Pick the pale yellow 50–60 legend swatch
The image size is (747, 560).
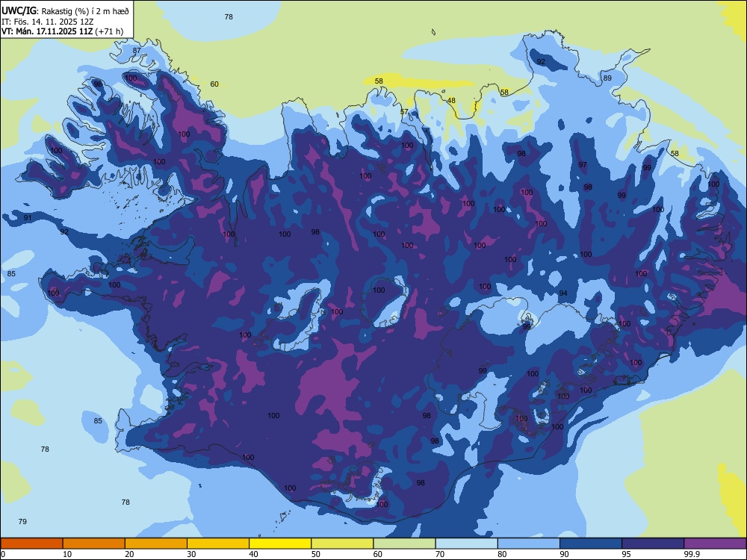(x=342, y=544)
